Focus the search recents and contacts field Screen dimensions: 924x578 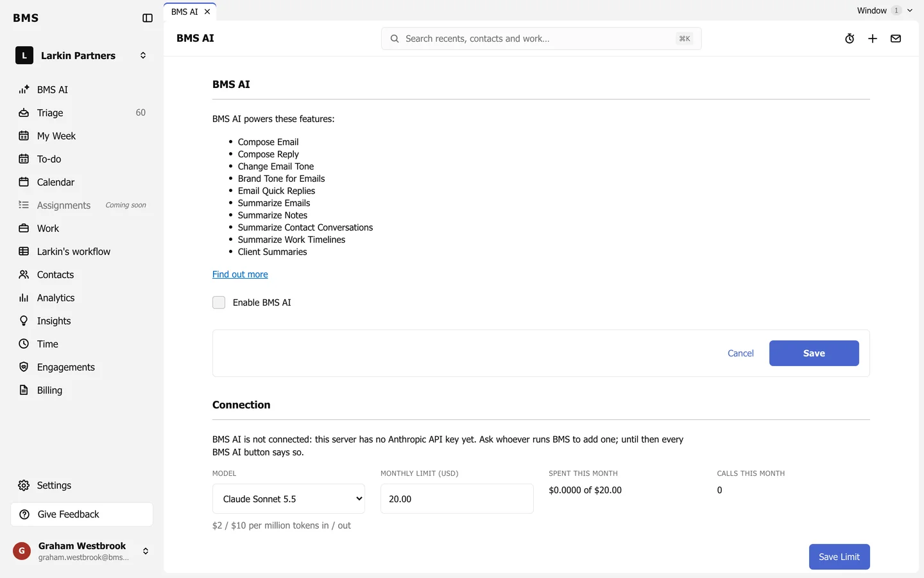[541, 39]
